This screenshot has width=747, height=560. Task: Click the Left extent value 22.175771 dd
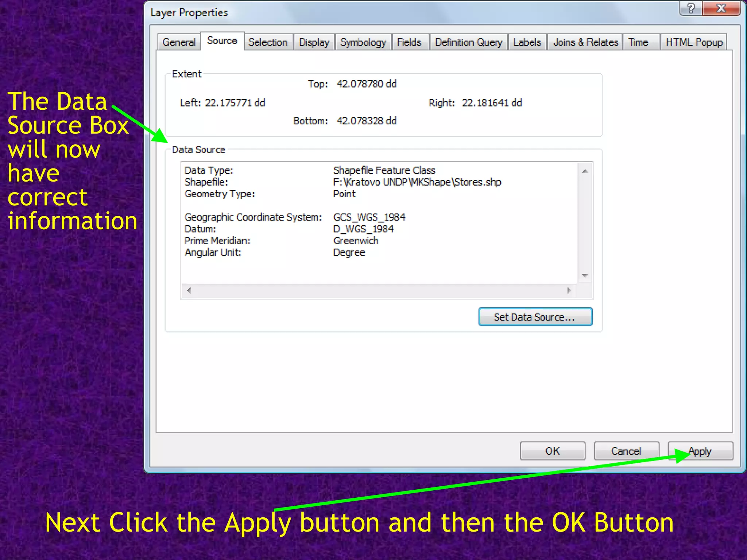235,103
